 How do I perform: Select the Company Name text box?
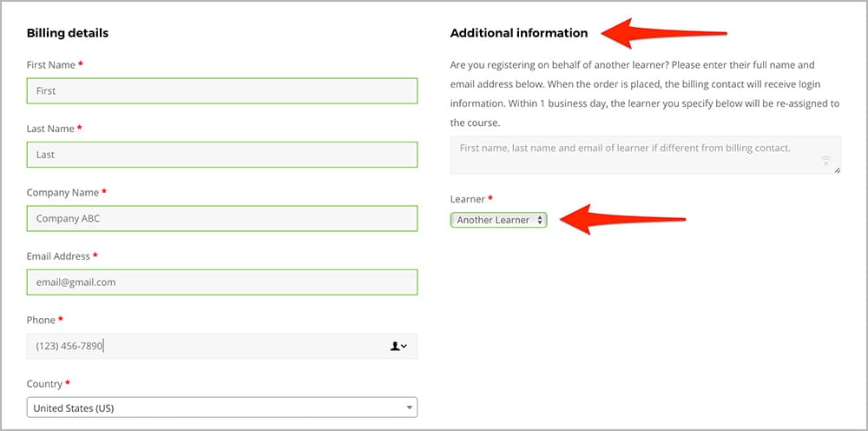point(222,218)
